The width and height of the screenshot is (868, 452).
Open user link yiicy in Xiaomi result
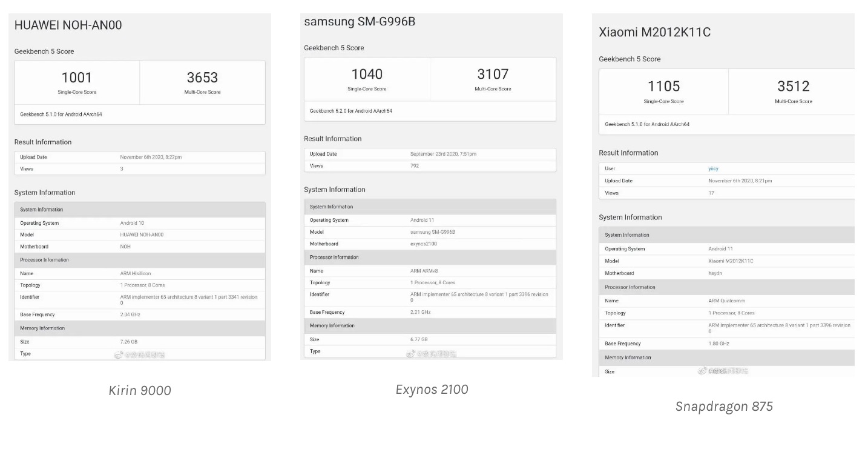pos(713,168)
